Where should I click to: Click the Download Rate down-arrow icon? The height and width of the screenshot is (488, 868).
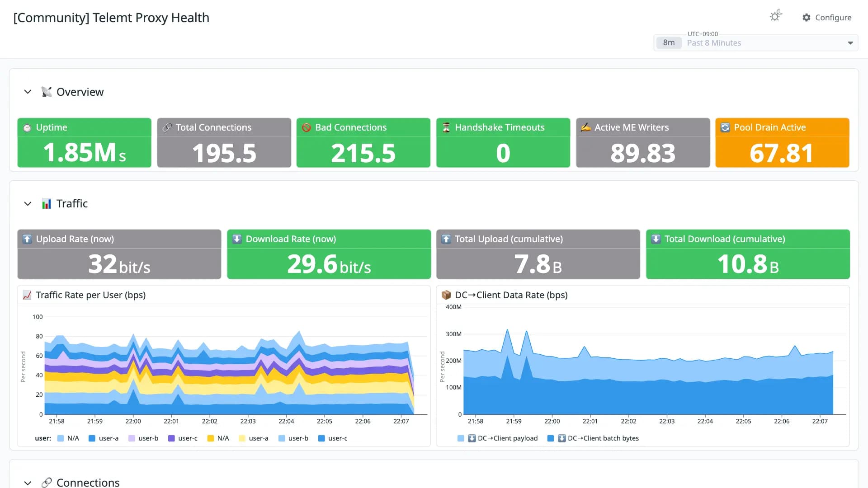coord(237,239)
